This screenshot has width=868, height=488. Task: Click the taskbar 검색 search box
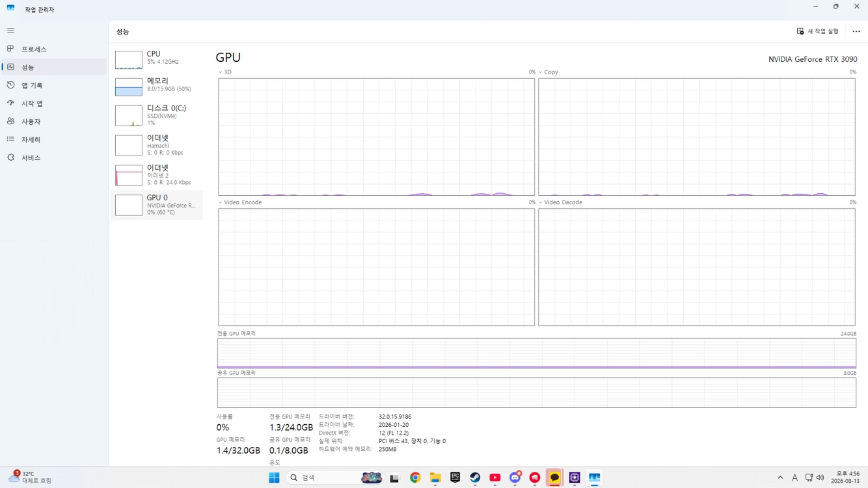(x=335, y=478)
